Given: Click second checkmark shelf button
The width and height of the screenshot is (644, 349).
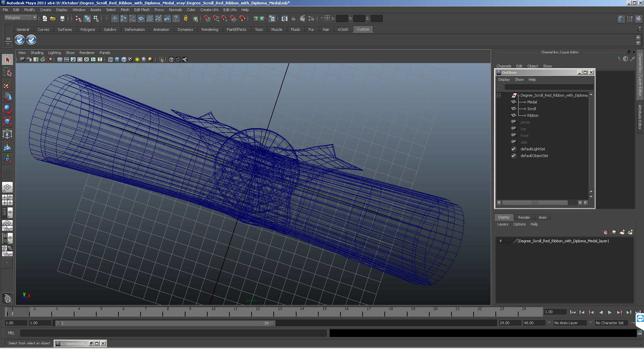Looking at the screenshot, I should click(x=31, y=40).
